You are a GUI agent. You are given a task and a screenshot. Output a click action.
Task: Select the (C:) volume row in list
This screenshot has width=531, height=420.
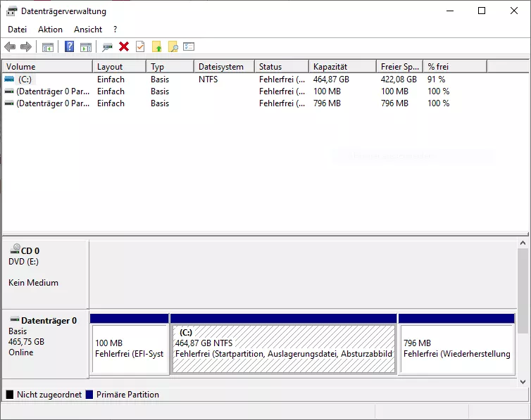click(25, 79)
